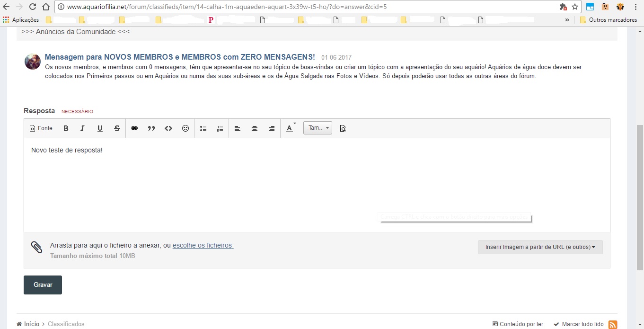This screenshot has width=644, height=329.
Task: Insert a link using the chain icon
Action: click(134, 128)
